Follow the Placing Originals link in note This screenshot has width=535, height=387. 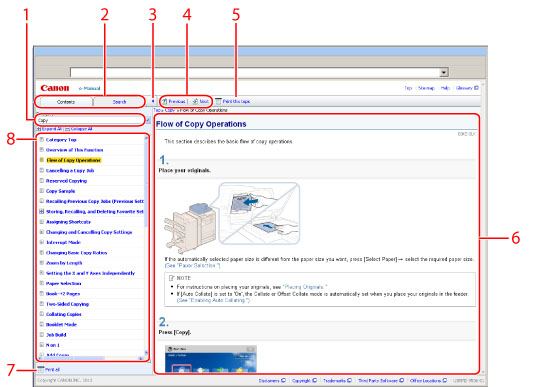(x=305, y=287)
